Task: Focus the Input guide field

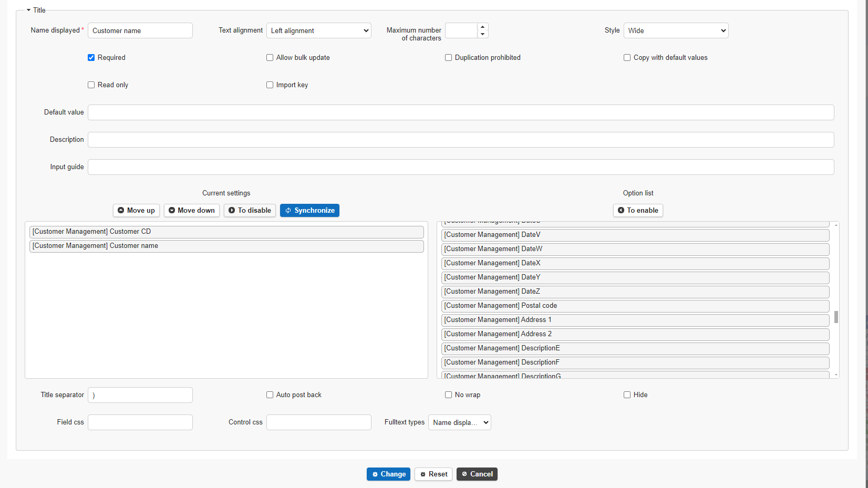Action: (x=461, y=167)
